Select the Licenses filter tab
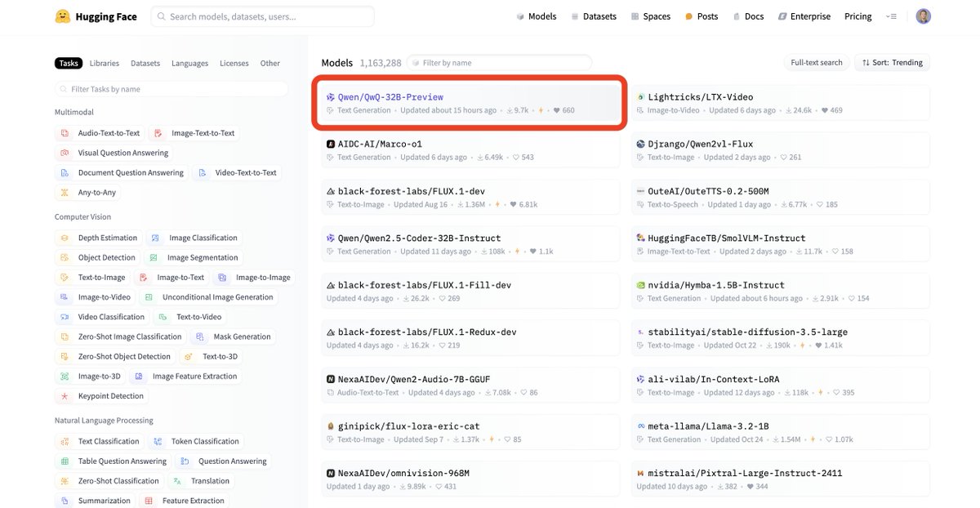This screenshot has height=508, width=980. [x=234, y=63]
